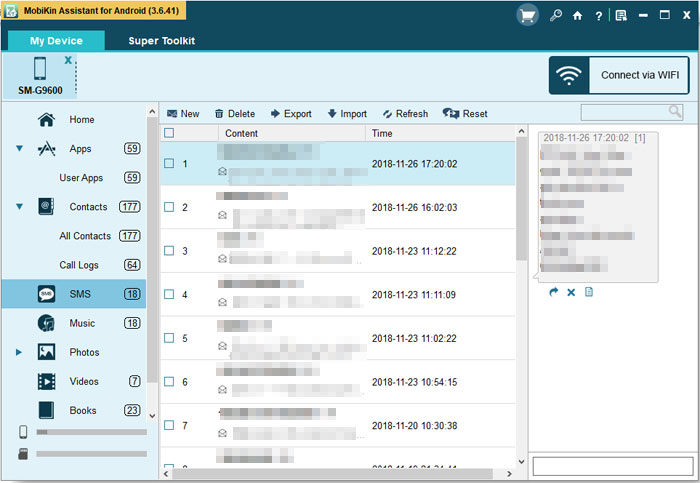The image size is (700, 483).
Task: Open the Music category
Action: [x=82, y=323]
